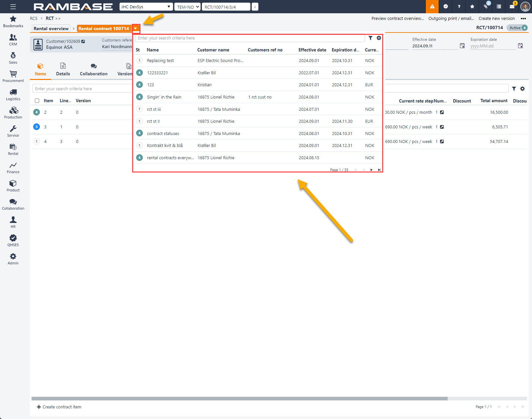
Task: Open the Logistics module in sidebar
Action: coord(13,95)
